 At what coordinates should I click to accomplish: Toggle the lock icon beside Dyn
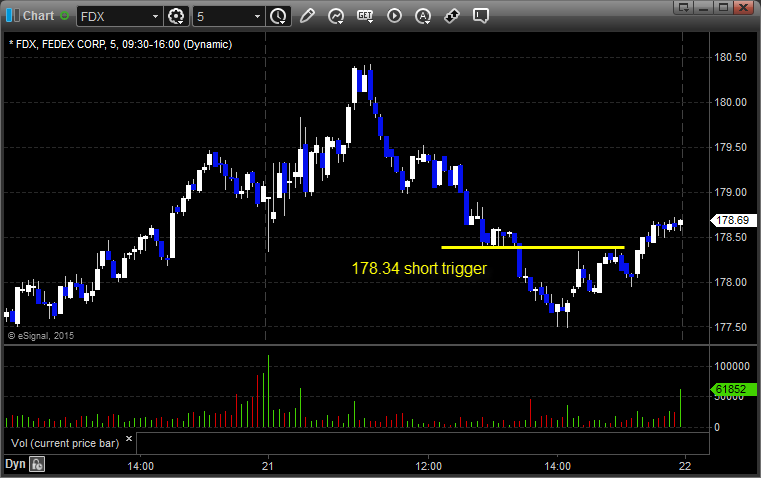[x=37, y=464]
